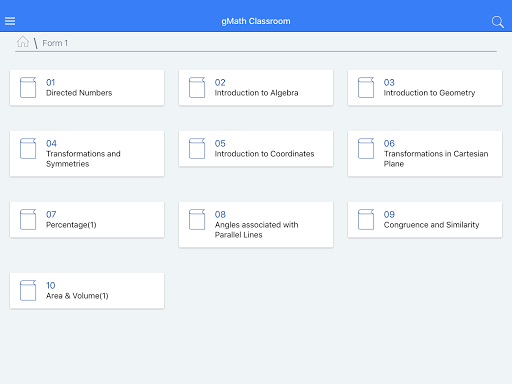Open title Angles associated with Parallel Lines

(256, 230)
